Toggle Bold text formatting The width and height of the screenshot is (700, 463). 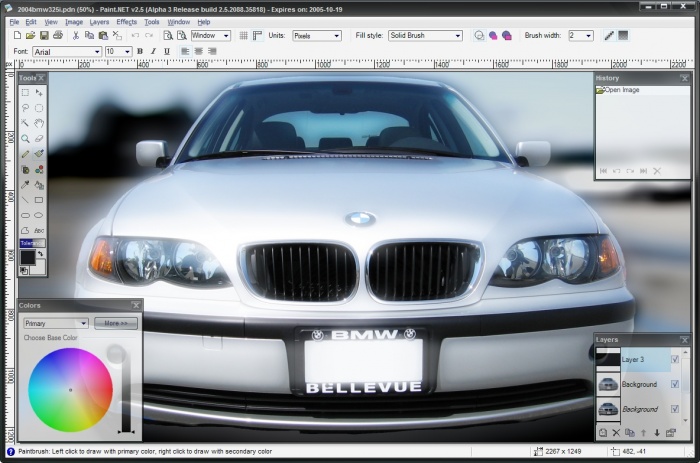tap(140, 51)
